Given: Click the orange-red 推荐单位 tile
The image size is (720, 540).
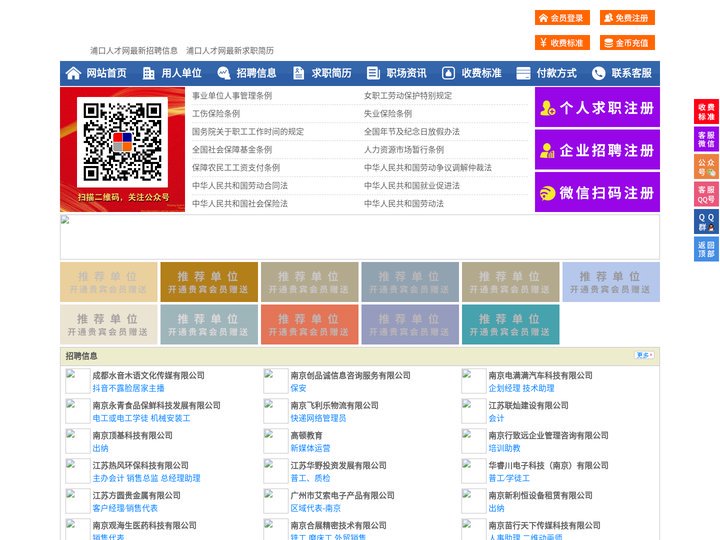Looking at the screenshot, I should click(x=309, y=324).
